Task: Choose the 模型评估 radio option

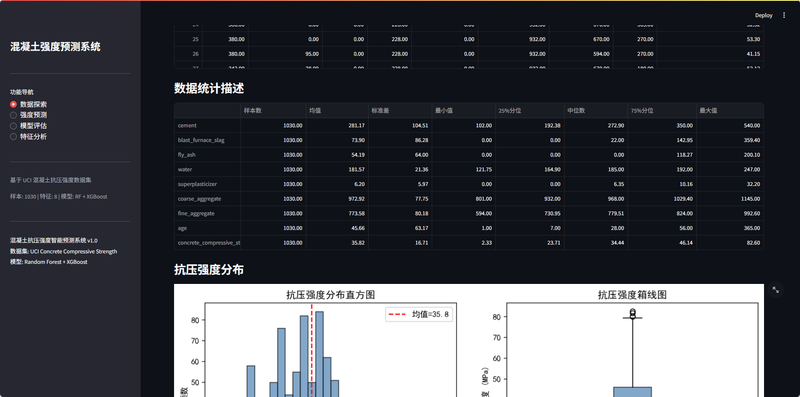Action: (x=29, y=126)
